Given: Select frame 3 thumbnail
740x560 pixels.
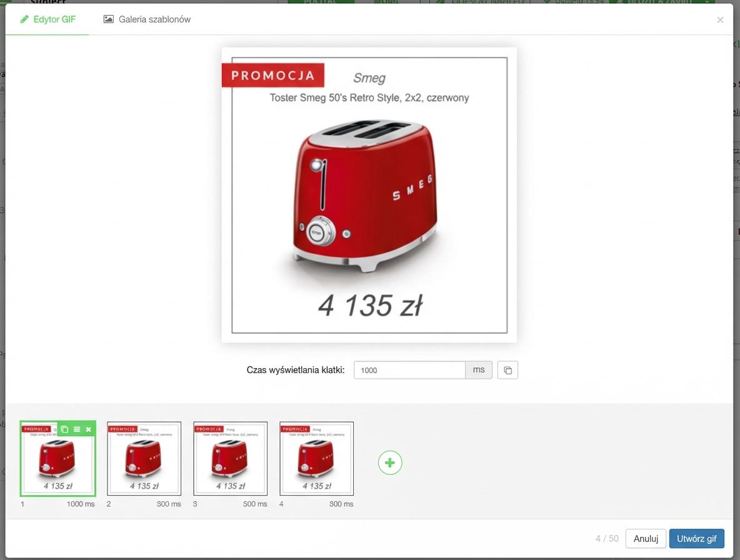Looking at the screenshot, I should coord(230,459).
